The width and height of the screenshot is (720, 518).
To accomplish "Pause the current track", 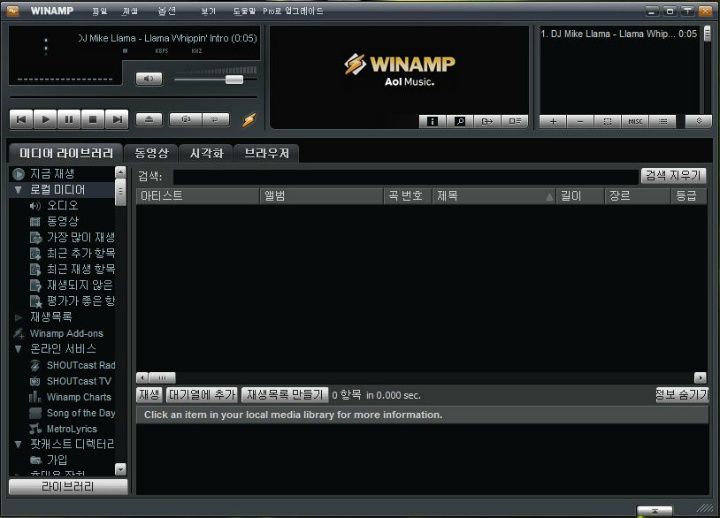I will pos(69,119).
